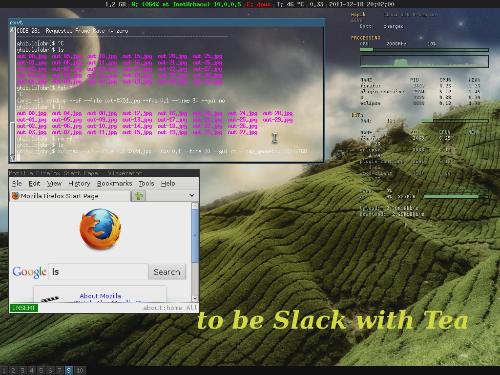Open the Tools menu
The height and width of the screenshot is (375, 500).
pos(146,183)
